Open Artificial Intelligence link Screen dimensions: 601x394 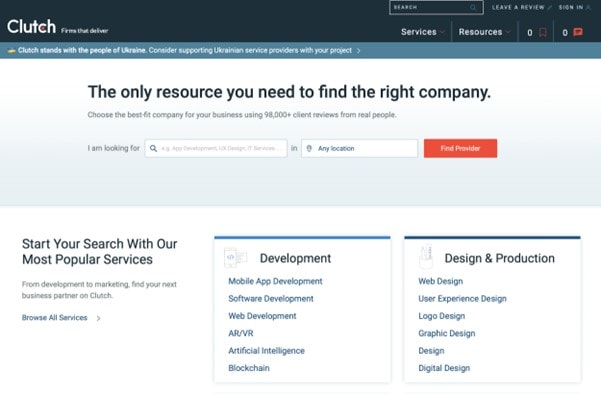pos(266,351)
